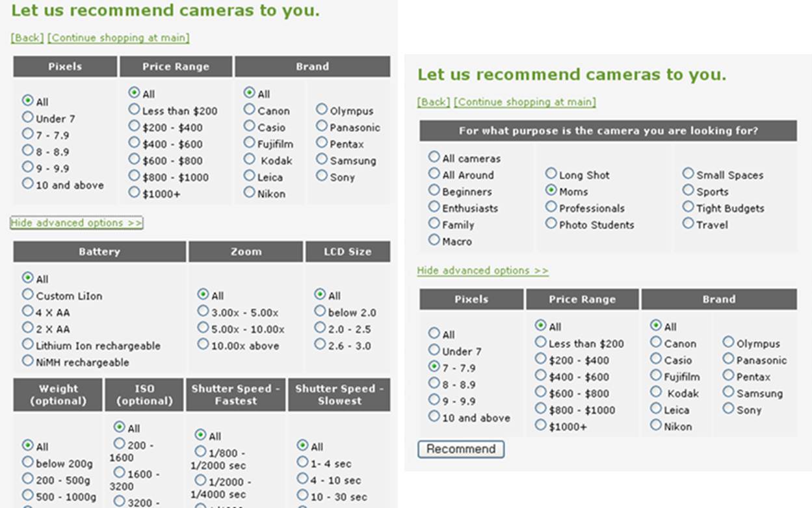
Task: Select '7 - 7.9' pixels in right panel
Action: [434, 366]
